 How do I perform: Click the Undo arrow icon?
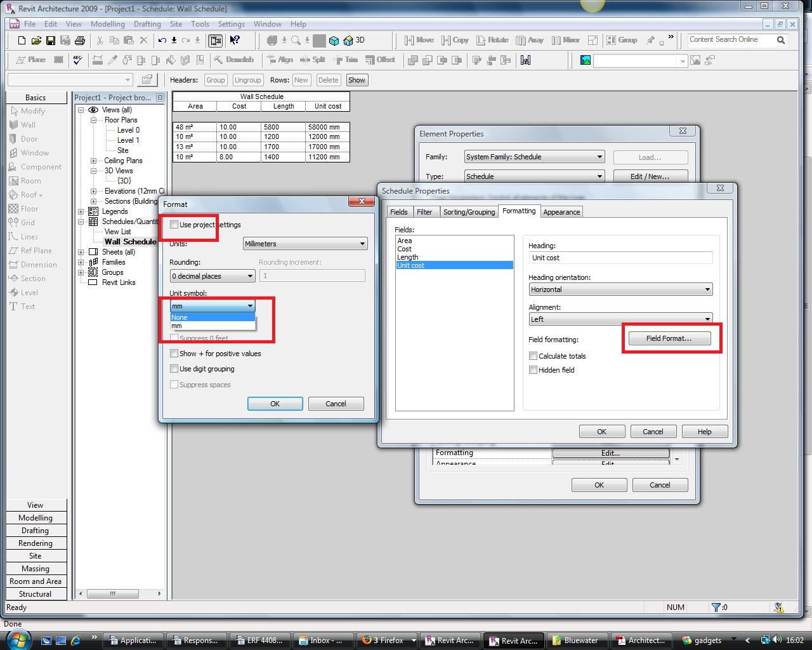162,41
